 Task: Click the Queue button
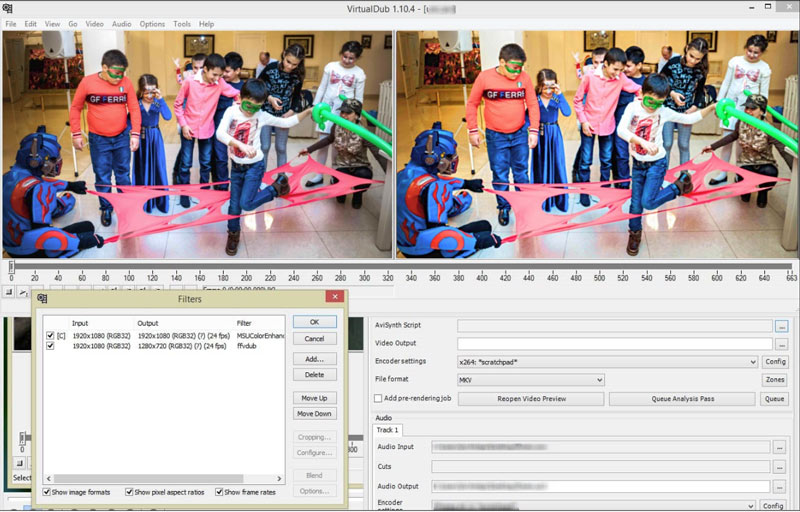pos(774,399)
